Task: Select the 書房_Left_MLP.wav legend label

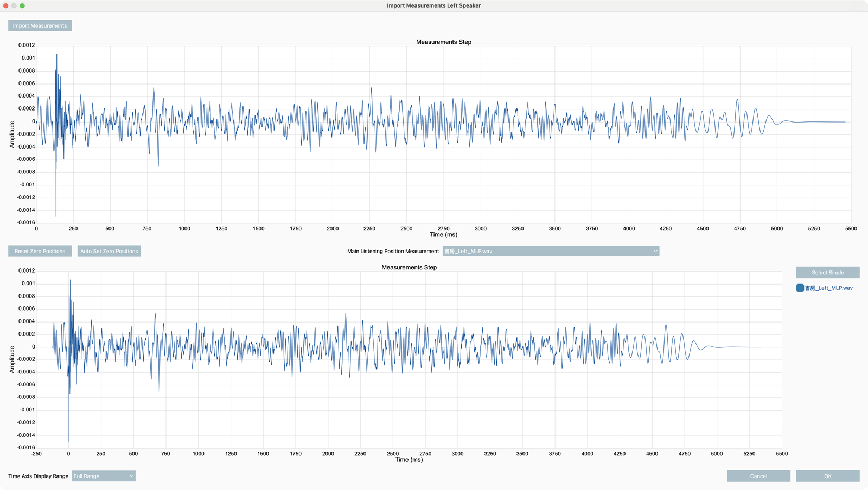Action: tap(829, 288)
